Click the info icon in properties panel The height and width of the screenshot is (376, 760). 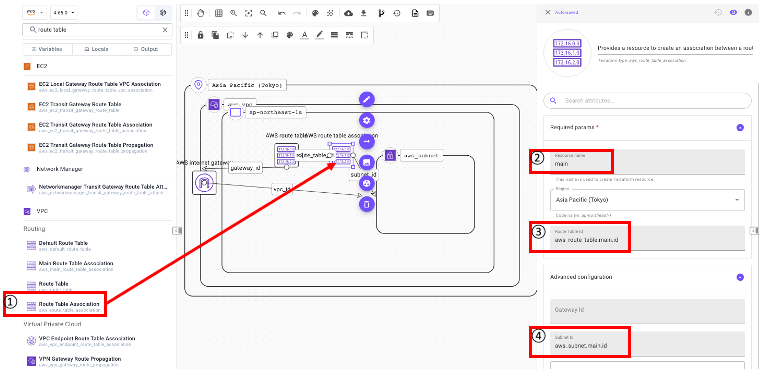coord(748,13)
